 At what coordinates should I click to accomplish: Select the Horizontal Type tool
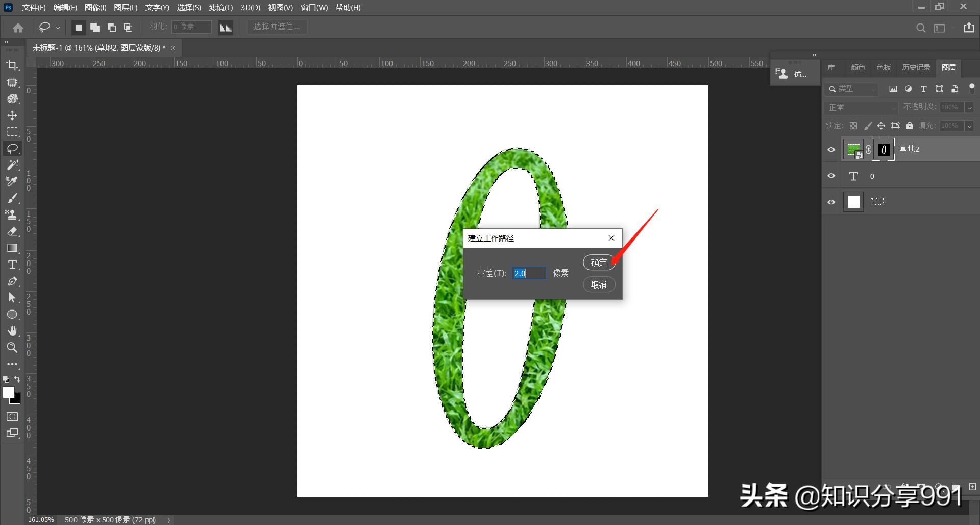click(x=12, y=265)
